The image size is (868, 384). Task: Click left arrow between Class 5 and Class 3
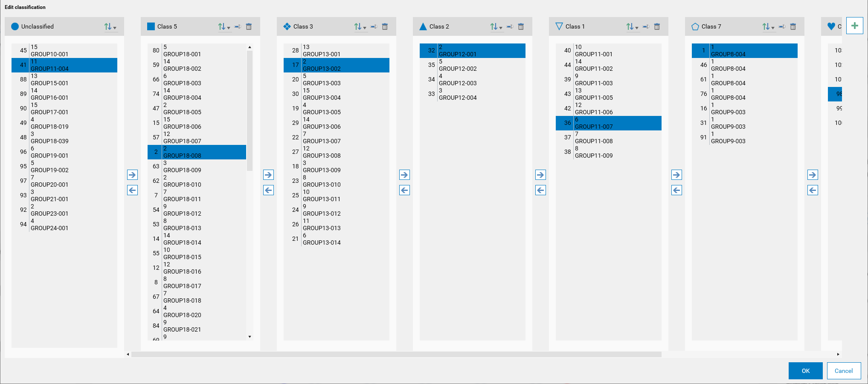268,190
